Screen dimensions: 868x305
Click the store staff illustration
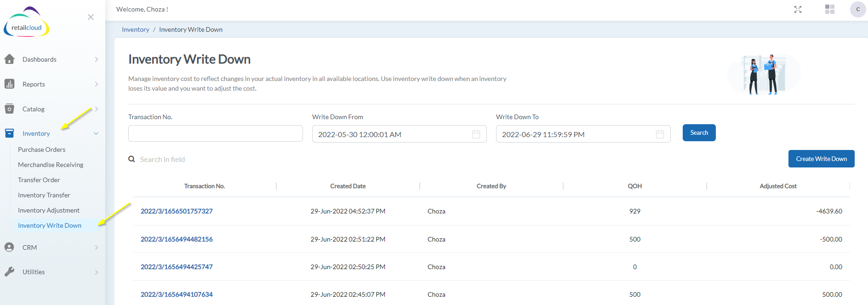coord(764,74)
